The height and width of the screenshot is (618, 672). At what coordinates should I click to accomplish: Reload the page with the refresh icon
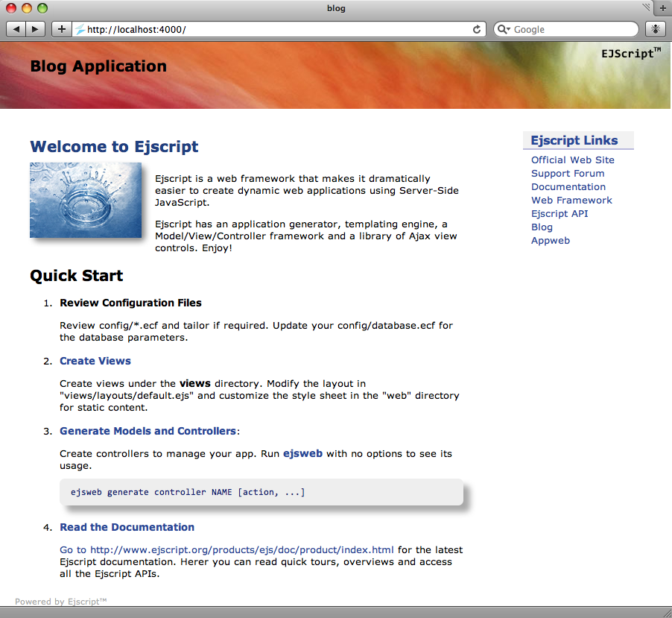pos(477,29)
